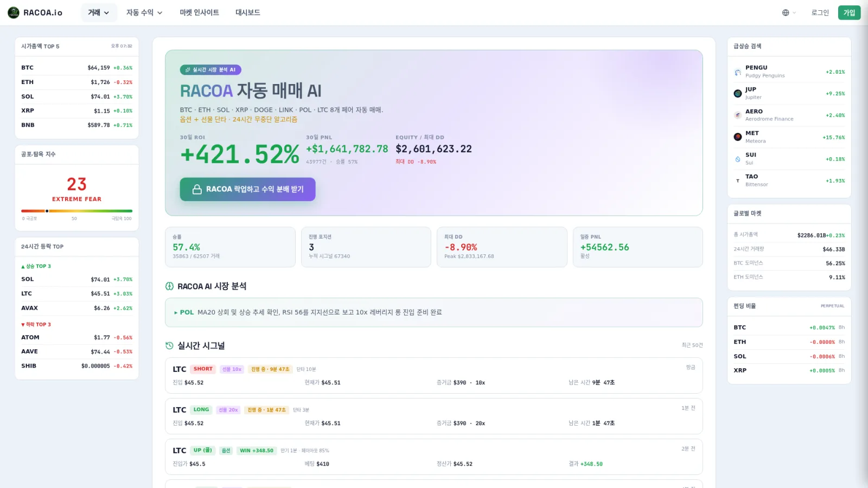
Task: Click the SUI token icon
Action: 738,159
